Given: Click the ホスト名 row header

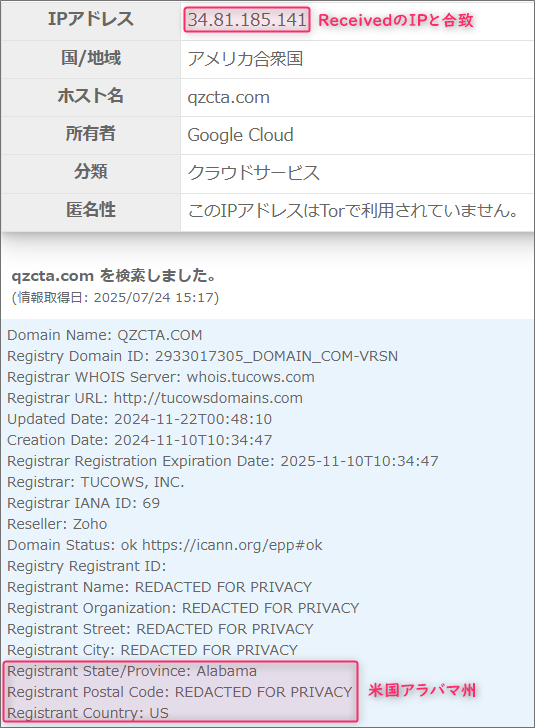Looking at the screenshot, I should tap(91, 96).
